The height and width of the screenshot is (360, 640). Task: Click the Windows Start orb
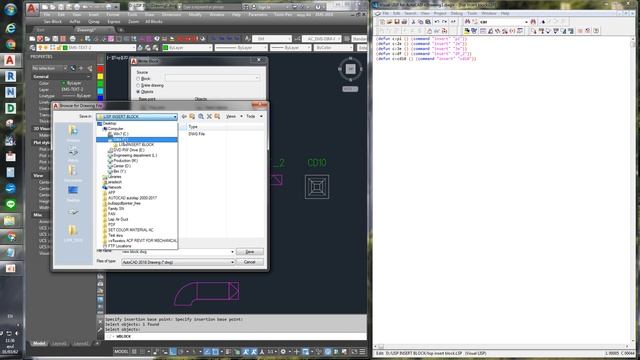point(10,9)
